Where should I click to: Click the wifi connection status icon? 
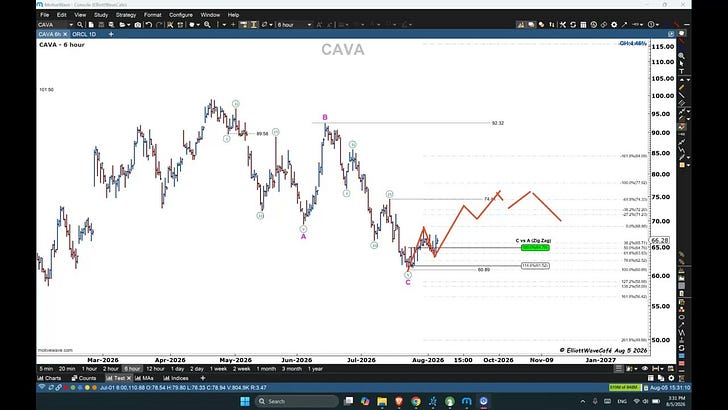(x=42, y=387)
